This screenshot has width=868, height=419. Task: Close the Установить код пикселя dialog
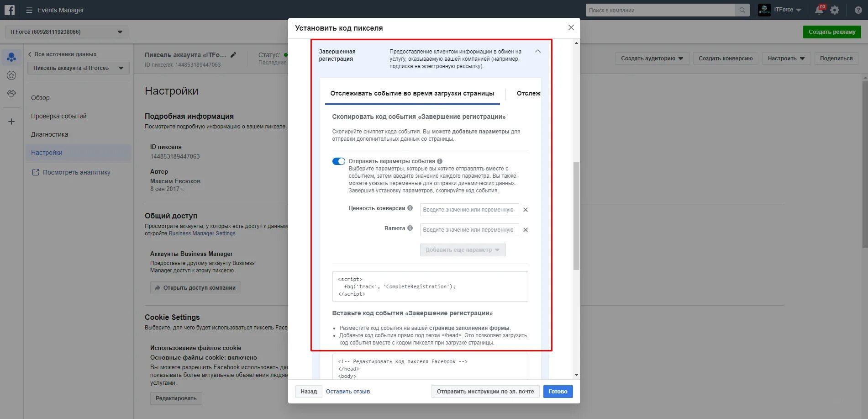tap(571, 27)
